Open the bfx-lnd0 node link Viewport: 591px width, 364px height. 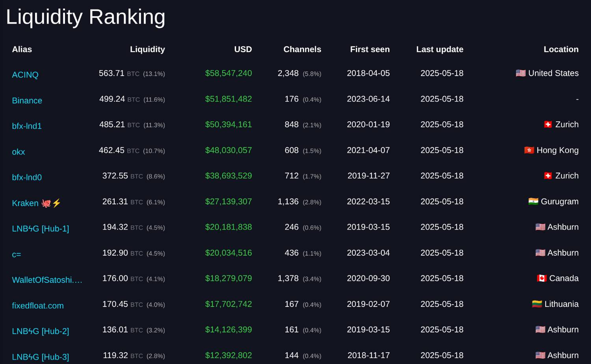click(x=27, y=177)
